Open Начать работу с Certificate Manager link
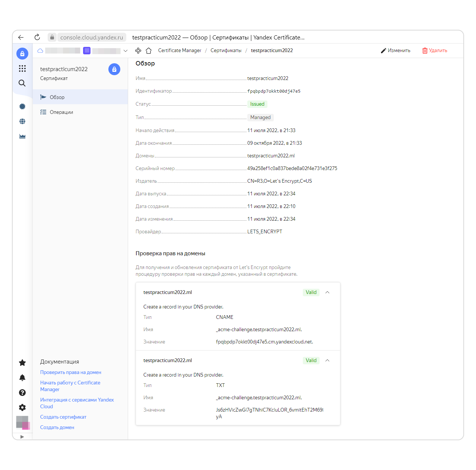Viewport: 476px width, 470px height. pyautogui.click(x=70, y=386)
